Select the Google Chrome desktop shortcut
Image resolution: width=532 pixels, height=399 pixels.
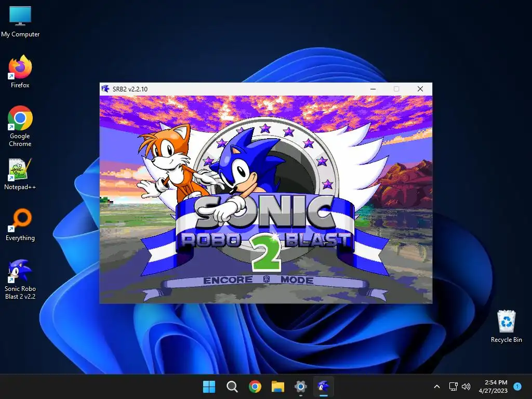tap(20, 126)
